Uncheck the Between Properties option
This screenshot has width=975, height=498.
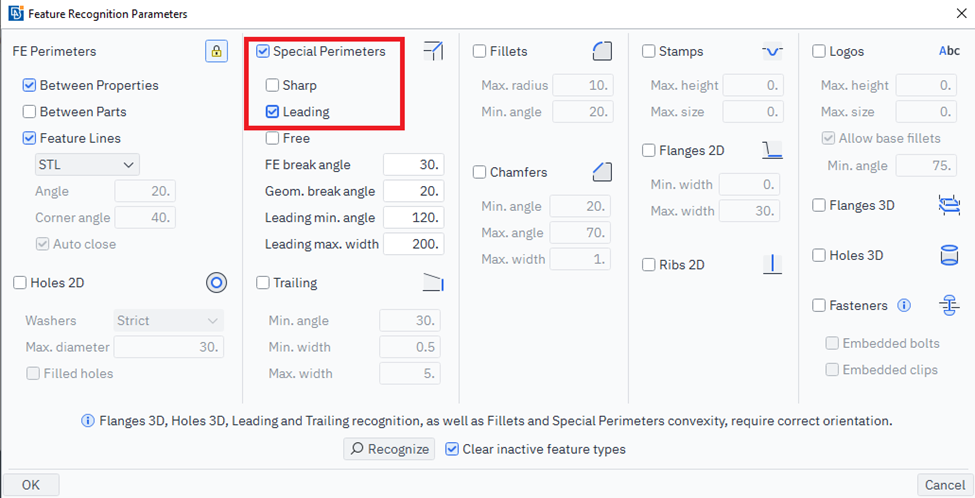(30, 86)
